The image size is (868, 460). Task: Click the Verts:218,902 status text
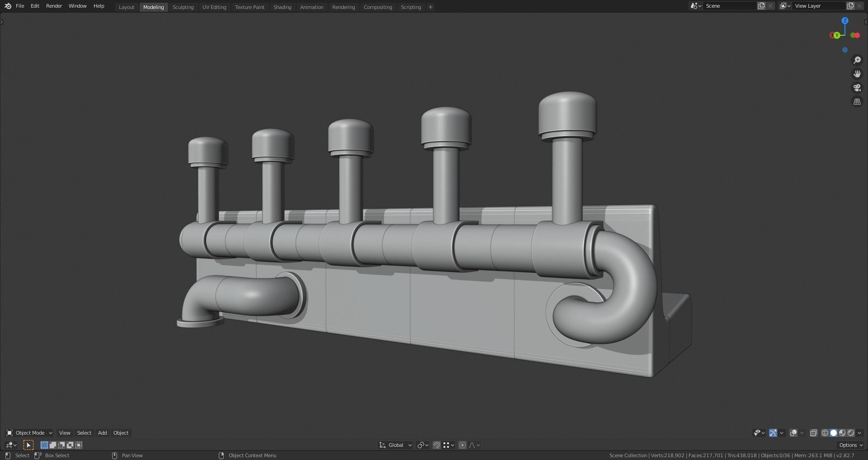(x=667, y=455)
